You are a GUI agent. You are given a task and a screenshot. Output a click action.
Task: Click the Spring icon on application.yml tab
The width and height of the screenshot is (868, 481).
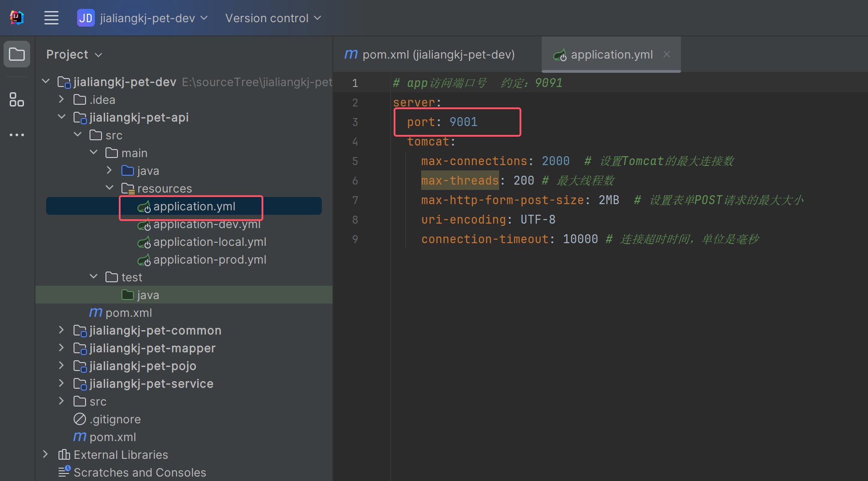pos(560,55)
